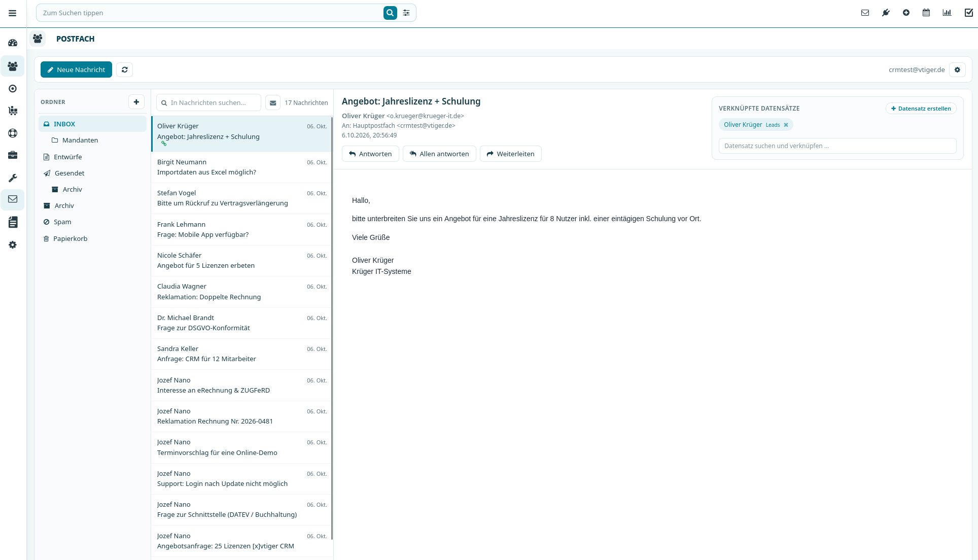Open Claudia Wagner's Reklamation message
978x560 pixels.
click(241, 292)
